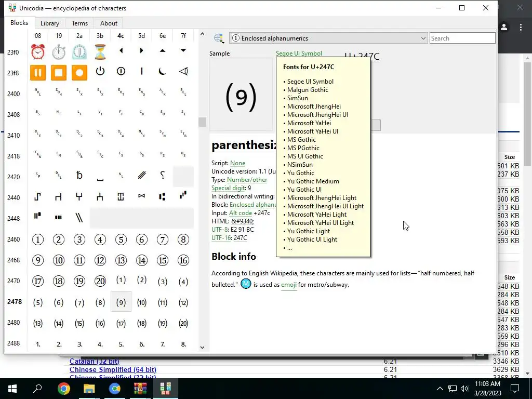532x399 pixels.
Task: Select the 'digit one full stop' character
Action: pos(38,344)
